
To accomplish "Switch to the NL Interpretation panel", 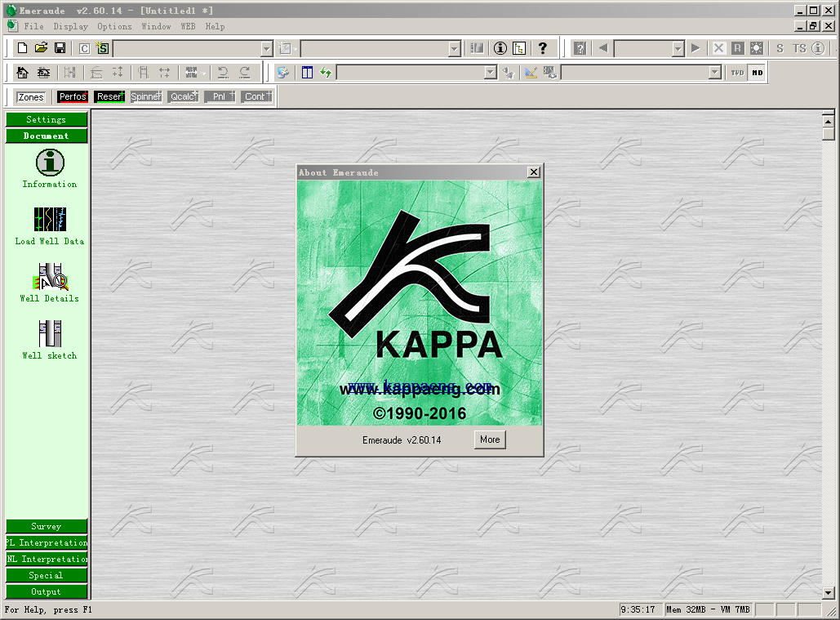I will [x=46, y=559].
